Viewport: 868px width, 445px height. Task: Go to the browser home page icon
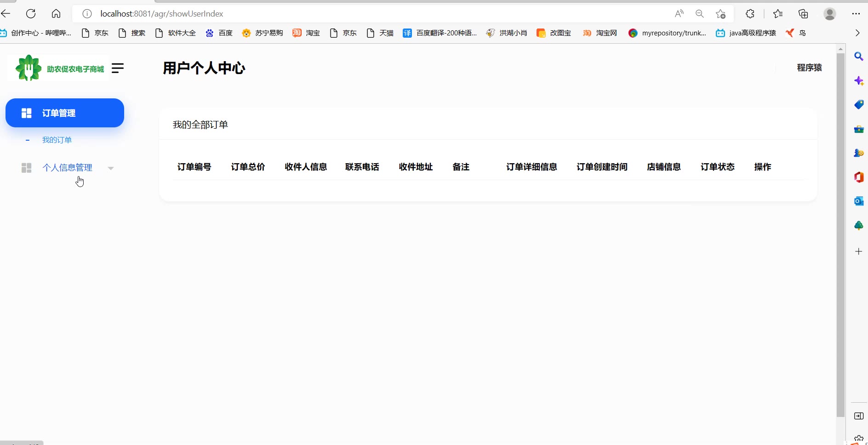pyautogui.click(x=56, y=14)
